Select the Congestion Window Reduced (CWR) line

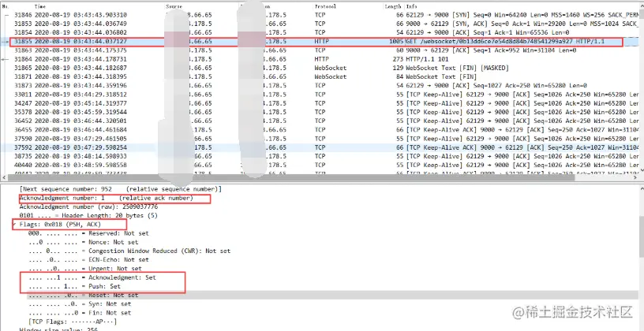[x=129, y=251]
